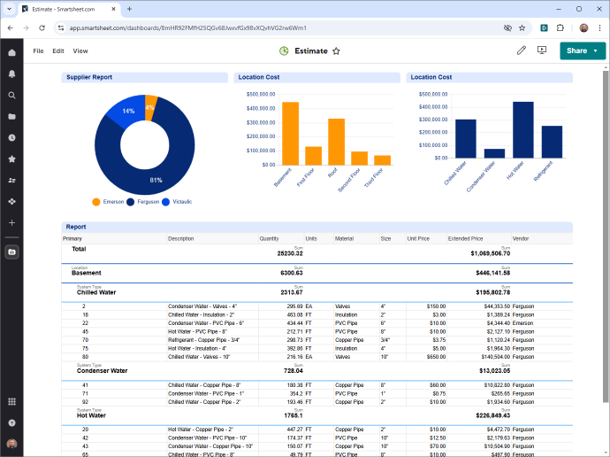Click the pencil icon to edit the dashboard
Viewport: 610px width, 457px height.
point(521,50)
